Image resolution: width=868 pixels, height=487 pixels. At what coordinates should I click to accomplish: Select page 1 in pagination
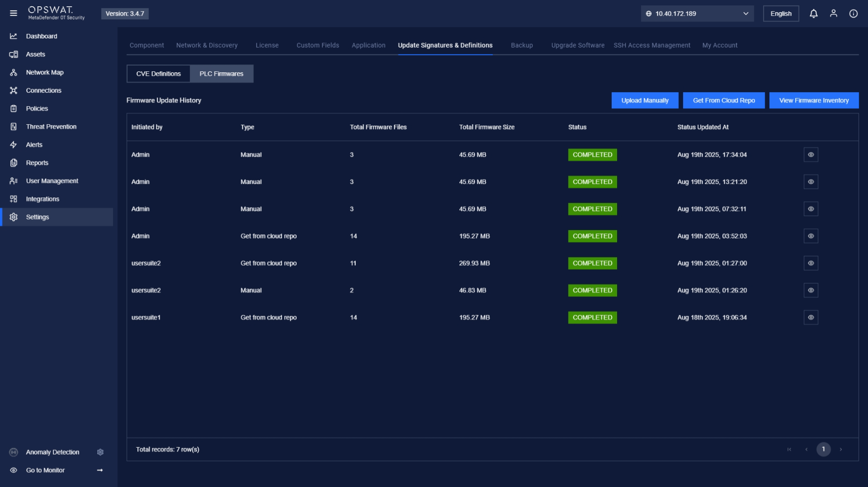823,450
